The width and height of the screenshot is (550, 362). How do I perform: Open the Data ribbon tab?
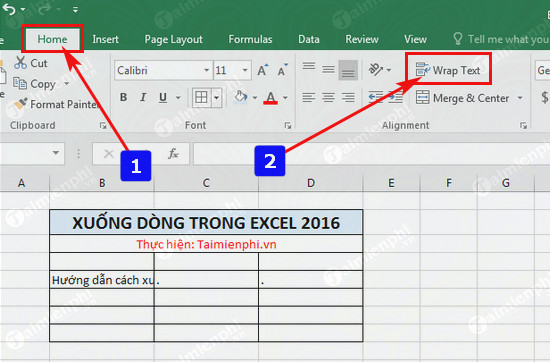pos(309,39)
